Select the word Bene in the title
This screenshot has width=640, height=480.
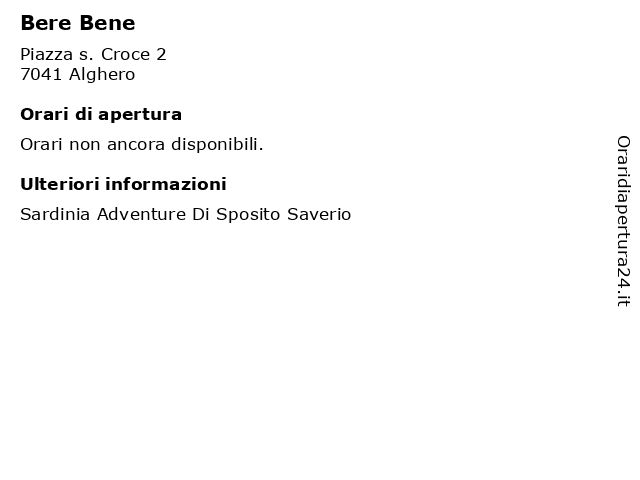point(107,23)
